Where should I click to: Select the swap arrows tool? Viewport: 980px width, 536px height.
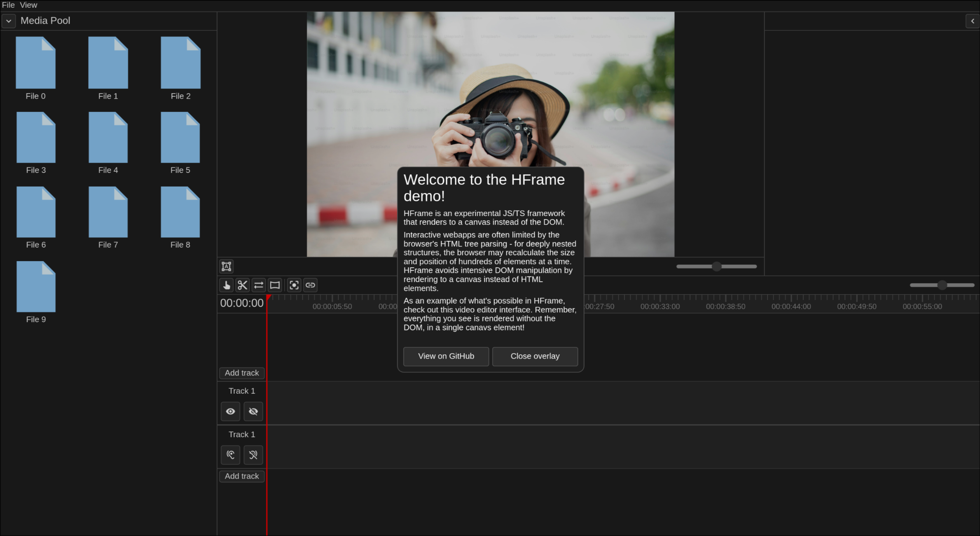[x=259, y=285]
